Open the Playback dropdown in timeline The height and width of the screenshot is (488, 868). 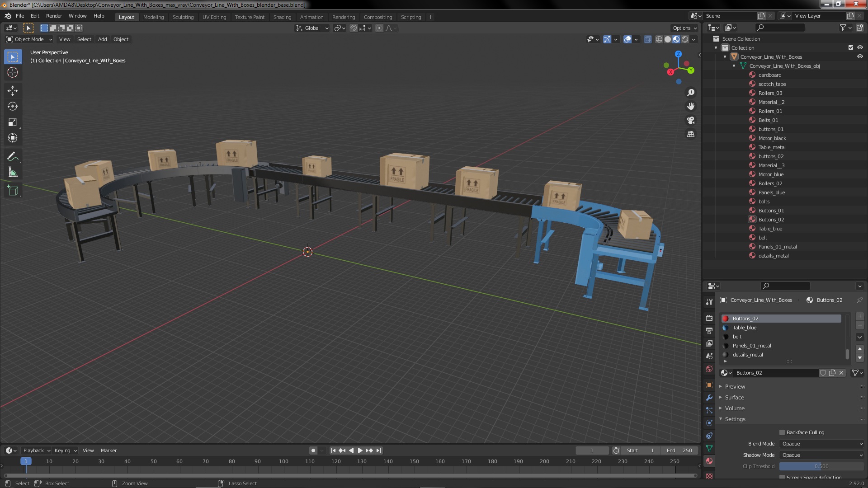coord(36,450)
